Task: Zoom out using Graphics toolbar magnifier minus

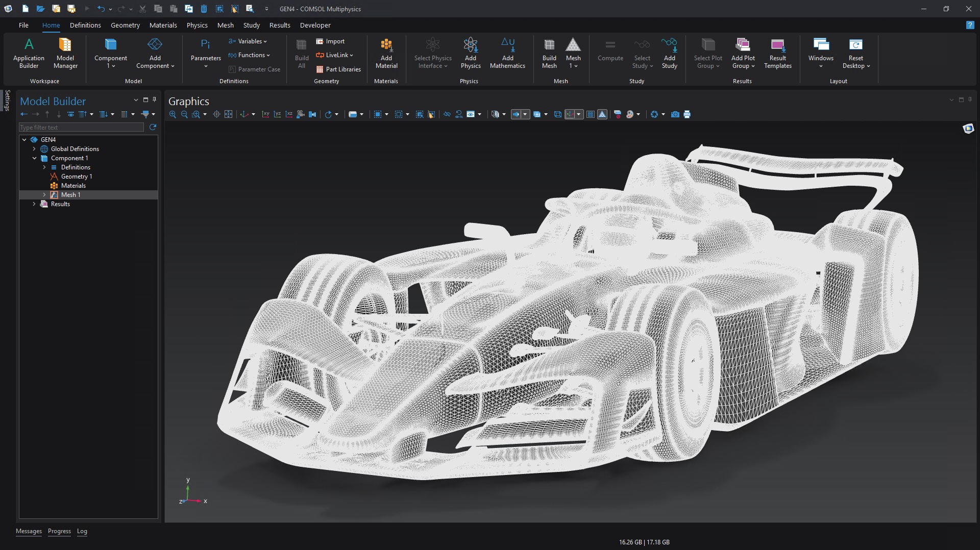Action: pyautogui.click(x=184, y=114)
